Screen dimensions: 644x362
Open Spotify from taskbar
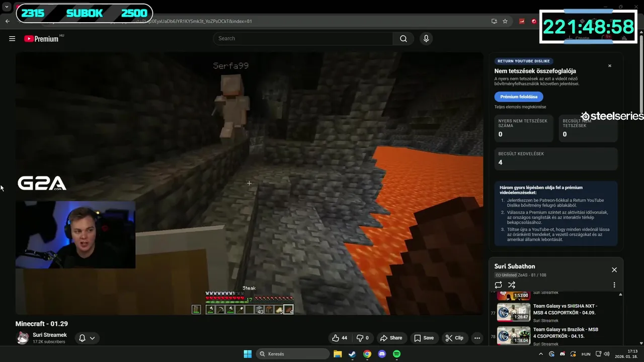click(396, 354)
